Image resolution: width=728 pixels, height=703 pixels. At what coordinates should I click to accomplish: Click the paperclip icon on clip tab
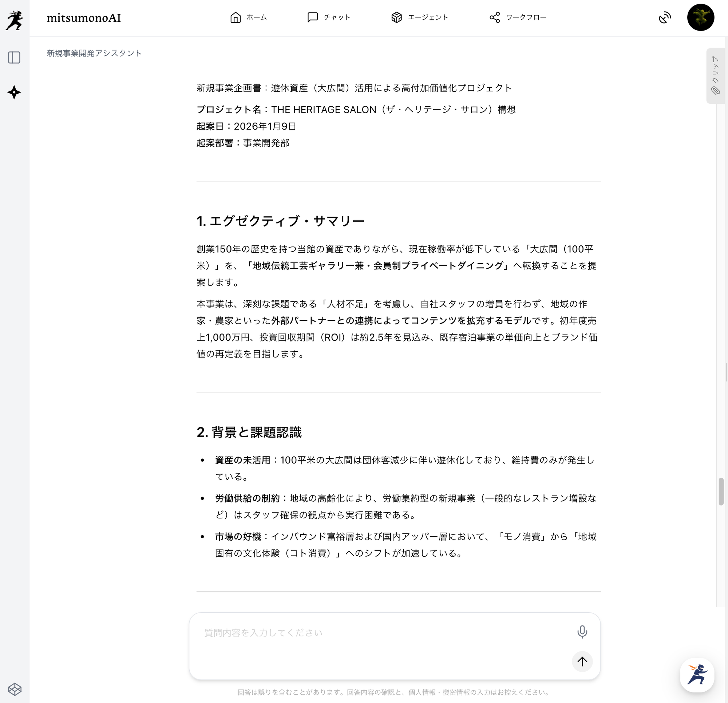click(x=715, y=91)
